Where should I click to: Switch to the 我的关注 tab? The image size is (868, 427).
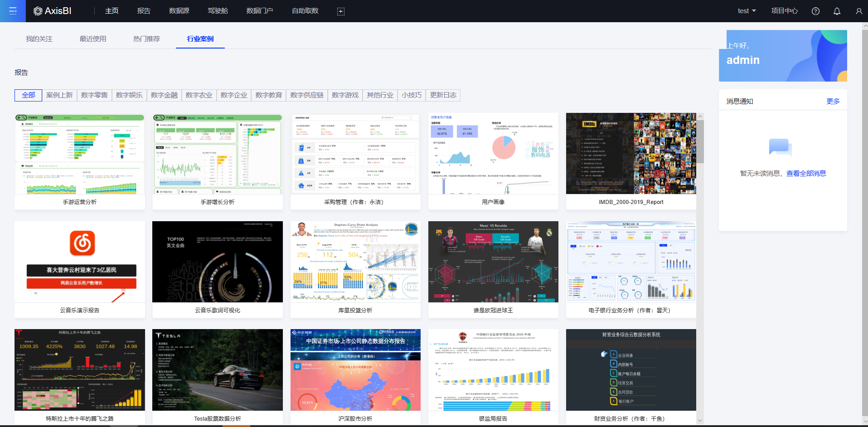[39, 39]
